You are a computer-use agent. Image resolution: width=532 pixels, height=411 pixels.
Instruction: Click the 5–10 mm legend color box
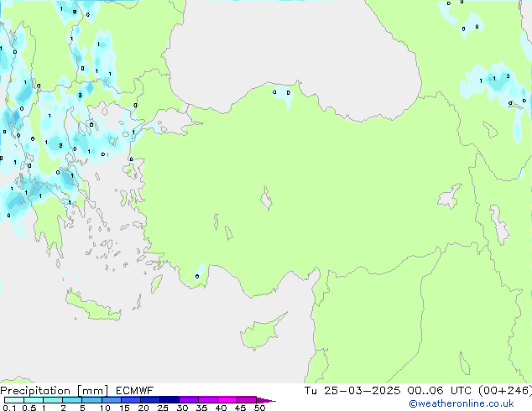[92, 400]
